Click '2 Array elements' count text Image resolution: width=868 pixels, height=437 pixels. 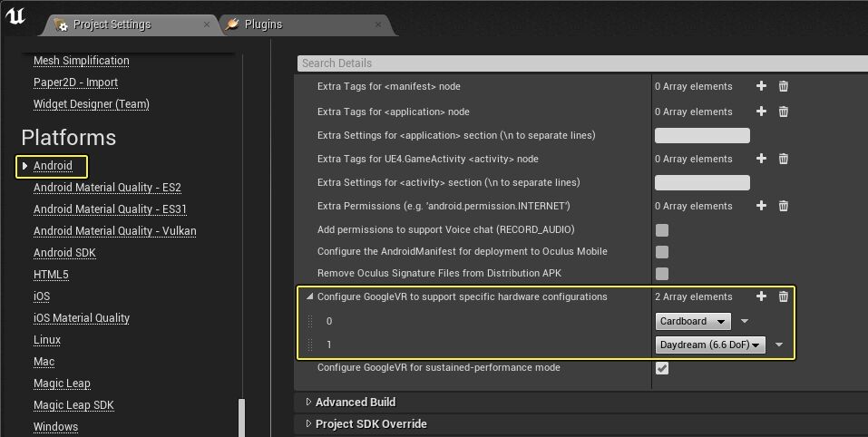coord(694,296)
